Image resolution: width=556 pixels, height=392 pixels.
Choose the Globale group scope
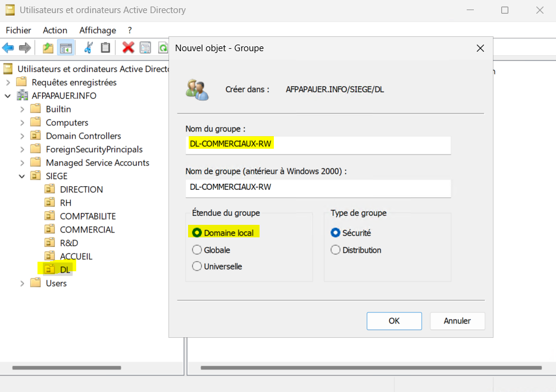point(197,250)
